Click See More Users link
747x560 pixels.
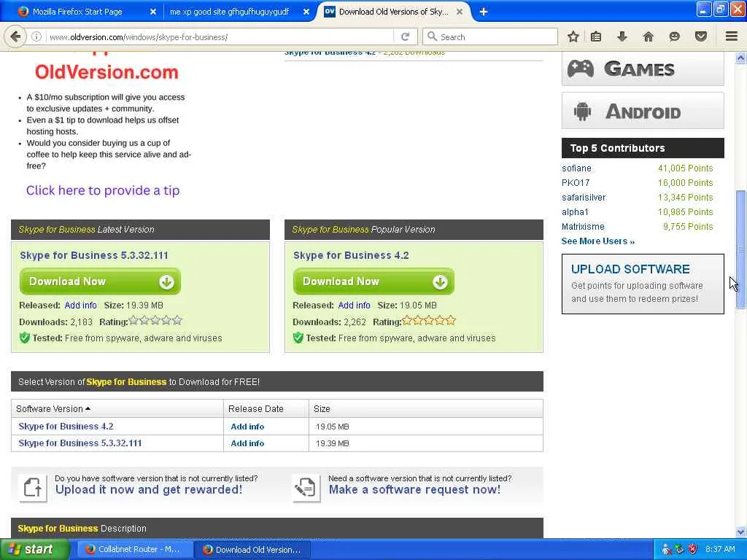[598, 241]
